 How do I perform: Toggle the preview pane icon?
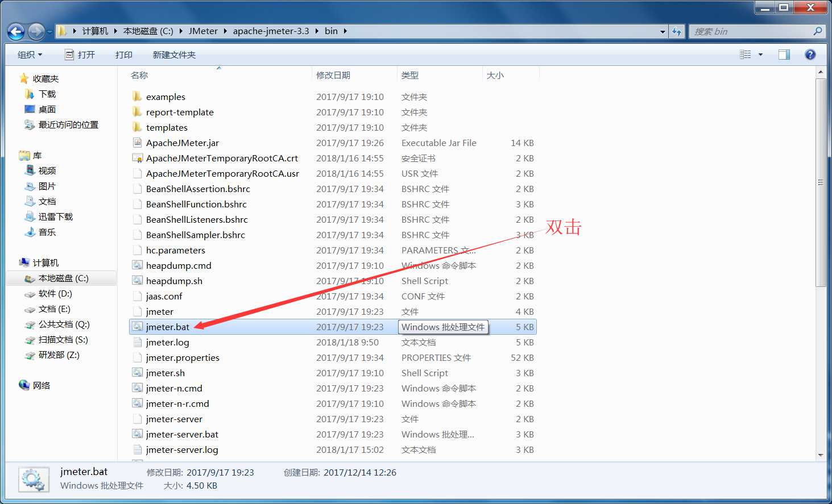[x=784, y=55]
